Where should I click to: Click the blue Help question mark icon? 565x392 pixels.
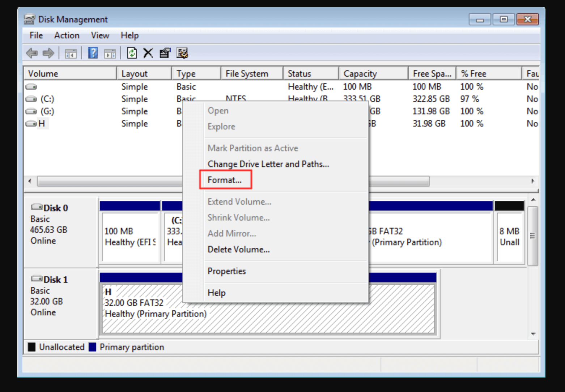pyautogui.click(x=93, y=53)
